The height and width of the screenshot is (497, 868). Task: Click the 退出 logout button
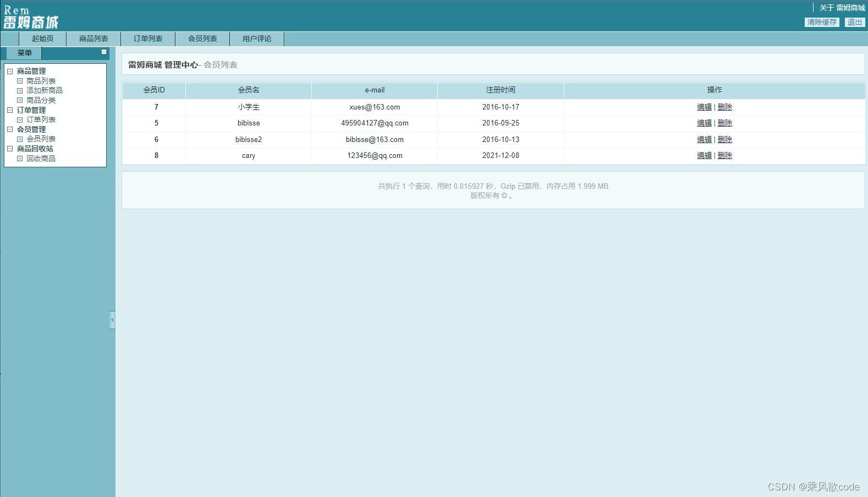click(x=854, y=22)
